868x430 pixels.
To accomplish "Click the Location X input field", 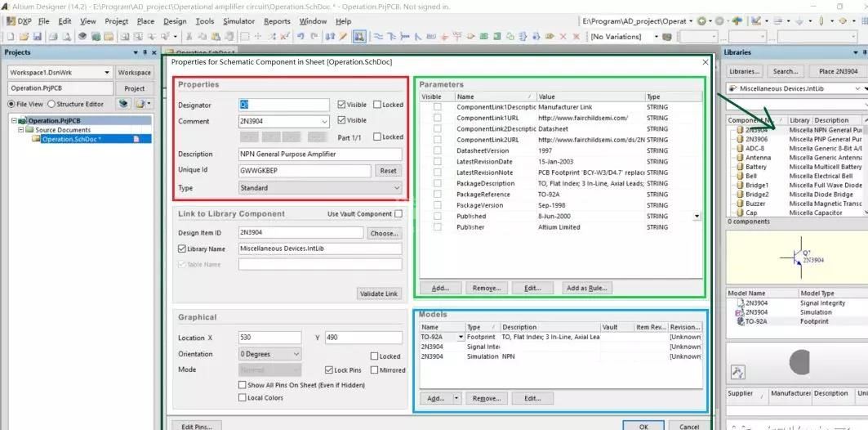I will tap(269, 338).
